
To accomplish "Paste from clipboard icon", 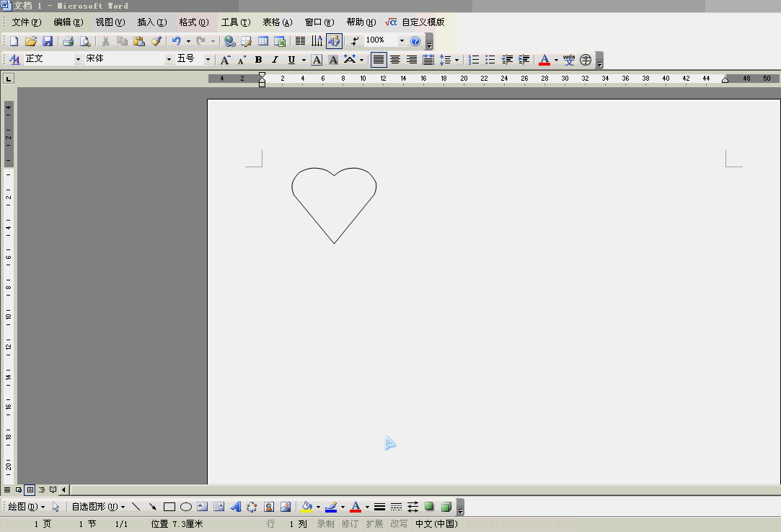I will [x=139, y=41].
